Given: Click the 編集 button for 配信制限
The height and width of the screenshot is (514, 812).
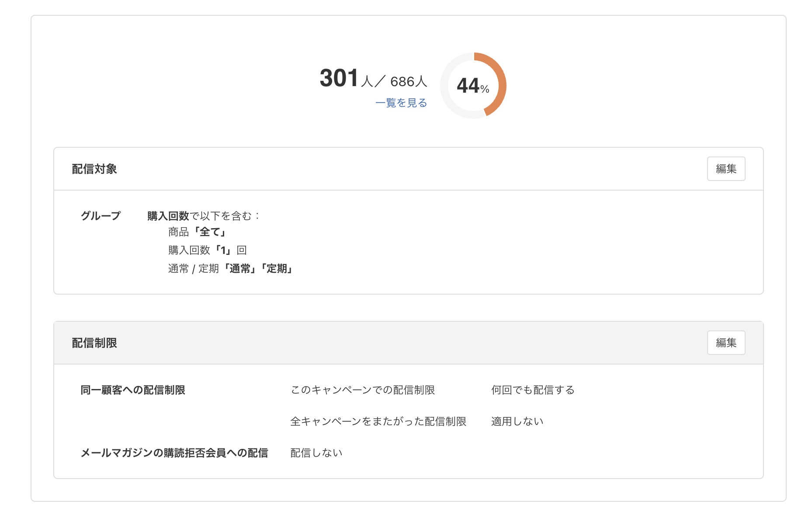Looking at the screenshot, I should [726, 343].
